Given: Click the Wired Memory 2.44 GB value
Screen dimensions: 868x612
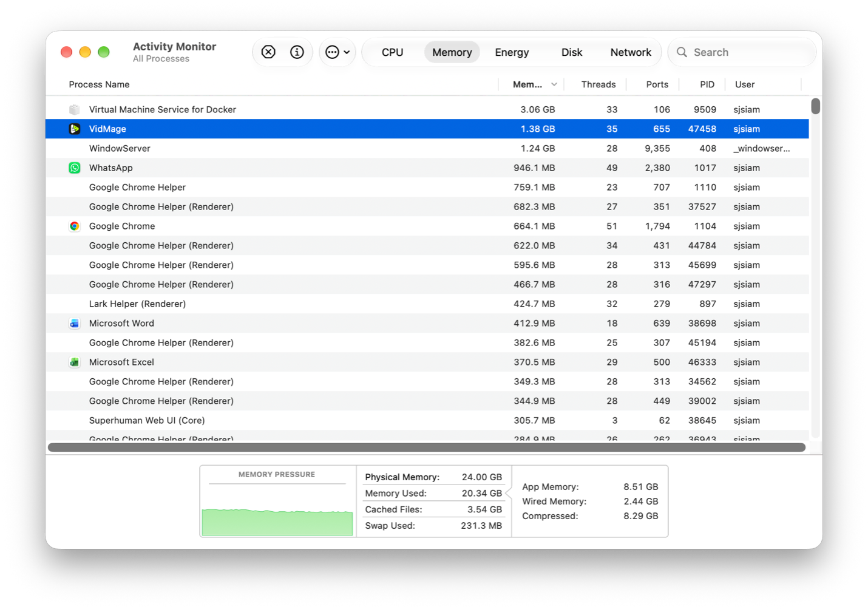Looking at the screenshot, I should pos(641,501).
